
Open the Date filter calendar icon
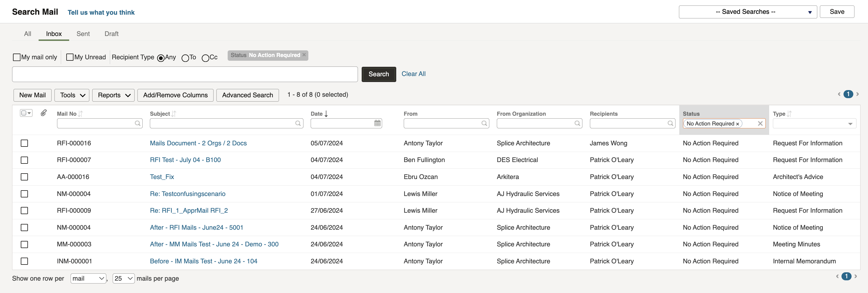coord(378,123)
